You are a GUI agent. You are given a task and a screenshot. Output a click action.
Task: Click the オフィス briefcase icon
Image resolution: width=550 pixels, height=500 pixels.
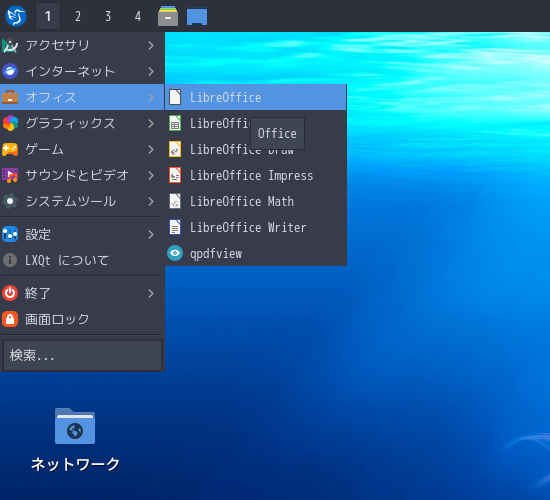point(10,97)
